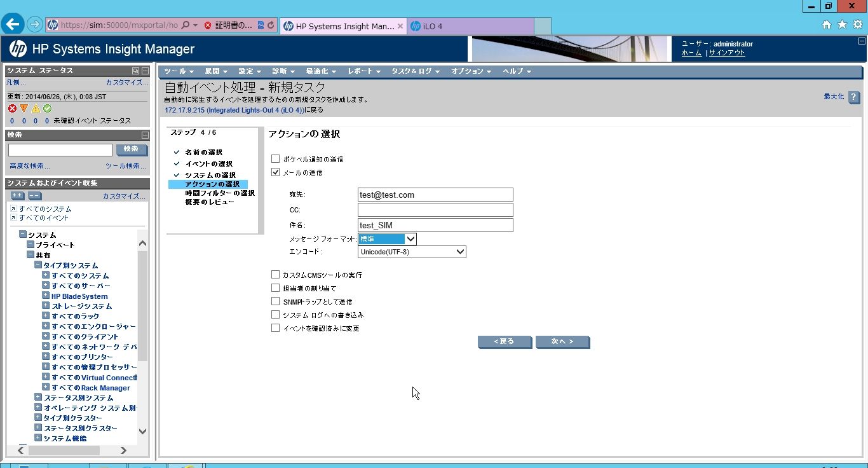Open the ツール menu
The width and height of the screenshot is (868, 468).
[x=179, y=71]
